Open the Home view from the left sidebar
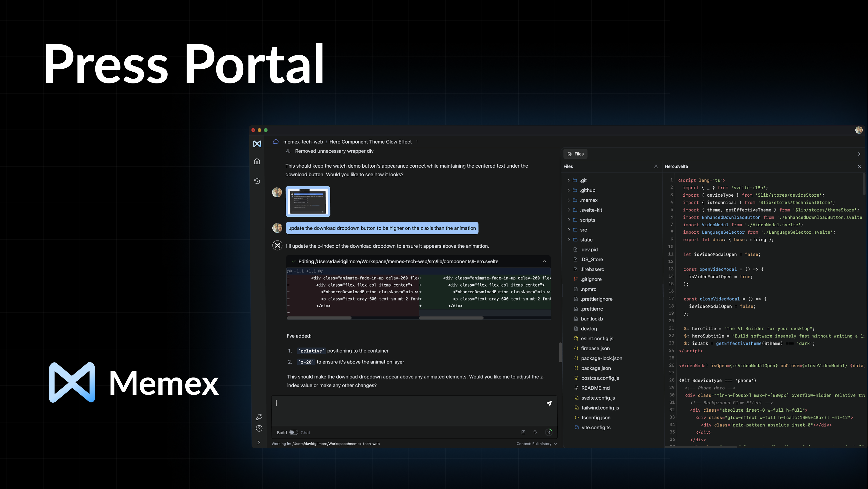The height and width of the screenshot is (489, 868). (x=257, y=162)
